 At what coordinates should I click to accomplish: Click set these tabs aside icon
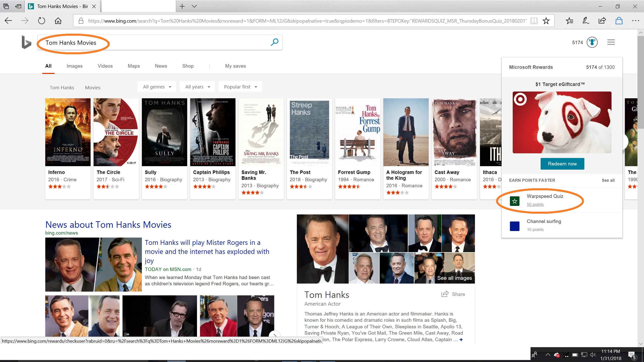[x=18, y=6]
